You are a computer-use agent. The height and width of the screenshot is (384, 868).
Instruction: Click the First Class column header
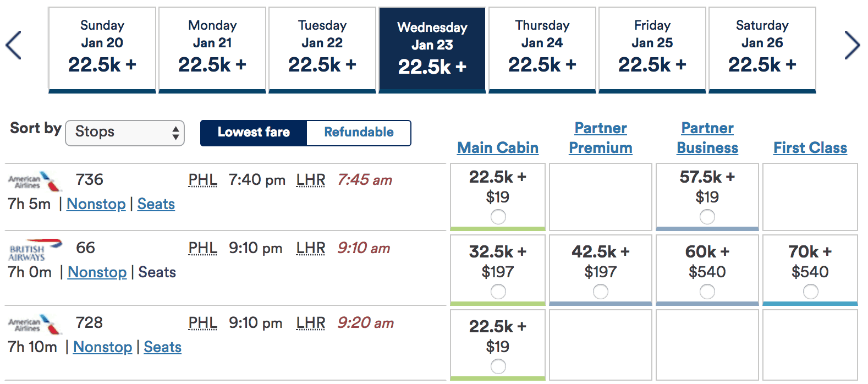[x=810, y=147]
